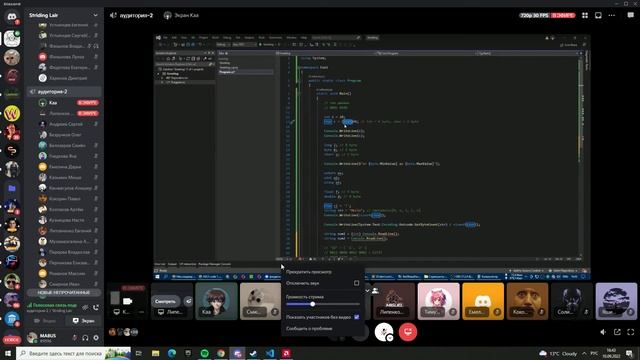Click weather Cloudy widget in taskbar
The height and width of the screenshot is (360, 640).
point(558,353)
